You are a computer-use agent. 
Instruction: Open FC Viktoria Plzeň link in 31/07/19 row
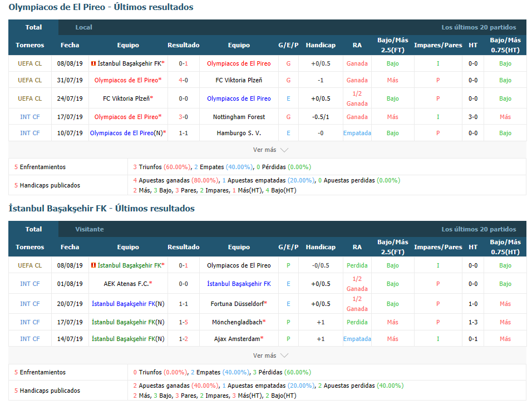pos(239,81)
